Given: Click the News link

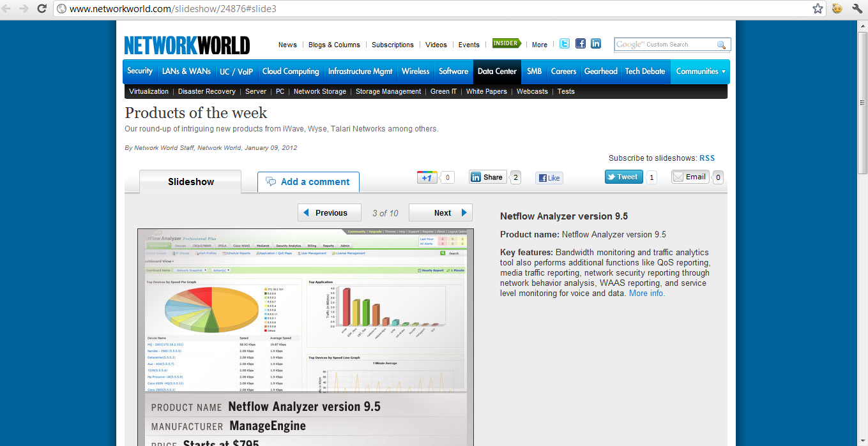Looking at the screenshot, I should click(287, 45).
